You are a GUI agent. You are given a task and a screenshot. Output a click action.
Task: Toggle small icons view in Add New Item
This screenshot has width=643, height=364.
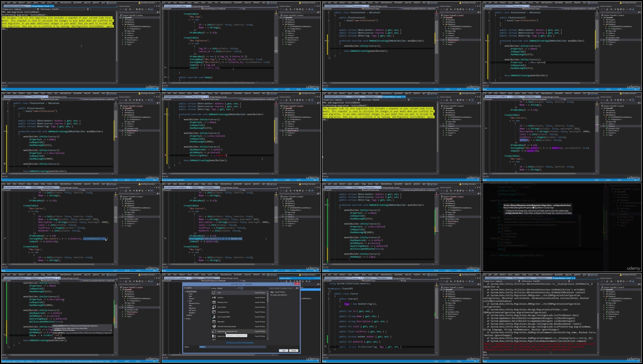click(239, 288)
